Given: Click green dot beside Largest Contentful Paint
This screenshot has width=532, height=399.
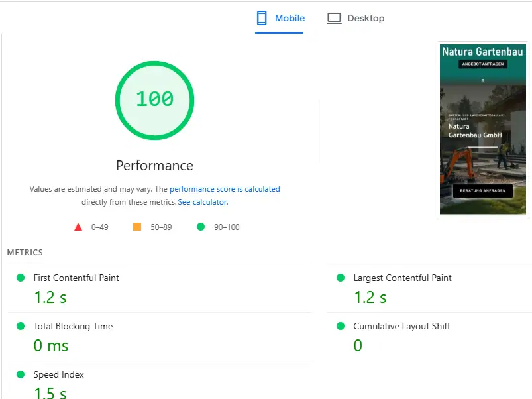Looking at the screenshot, I should pos(341,278).
